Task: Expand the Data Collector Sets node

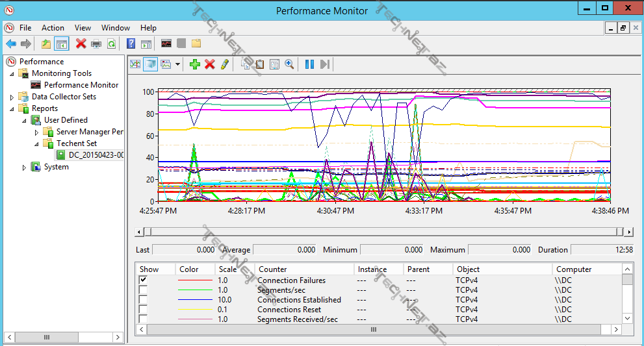Action: pos(12,97)
